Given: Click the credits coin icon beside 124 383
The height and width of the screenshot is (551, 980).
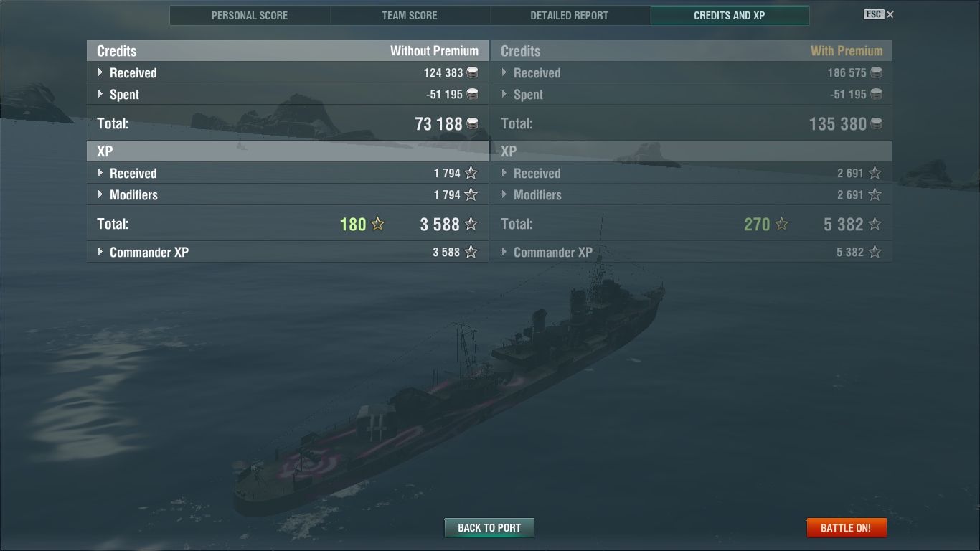Looking at the screenshot, I should point(472,72).
